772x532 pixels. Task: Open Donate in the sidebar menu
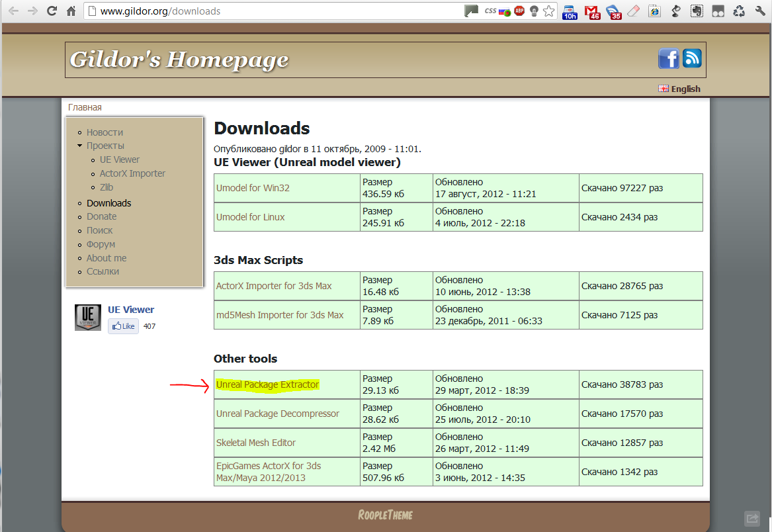(101, 216)
